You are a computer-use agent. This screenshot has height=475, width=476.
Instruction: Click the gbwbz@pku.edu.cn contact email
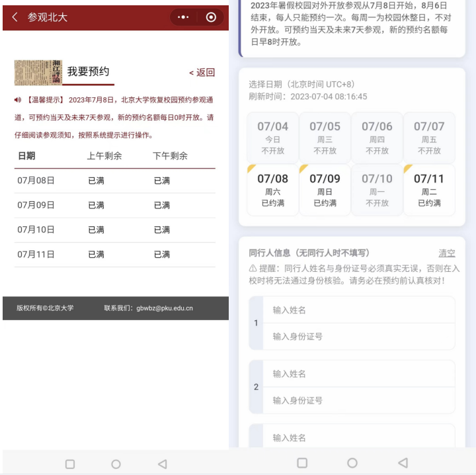[x=165, y=308]
